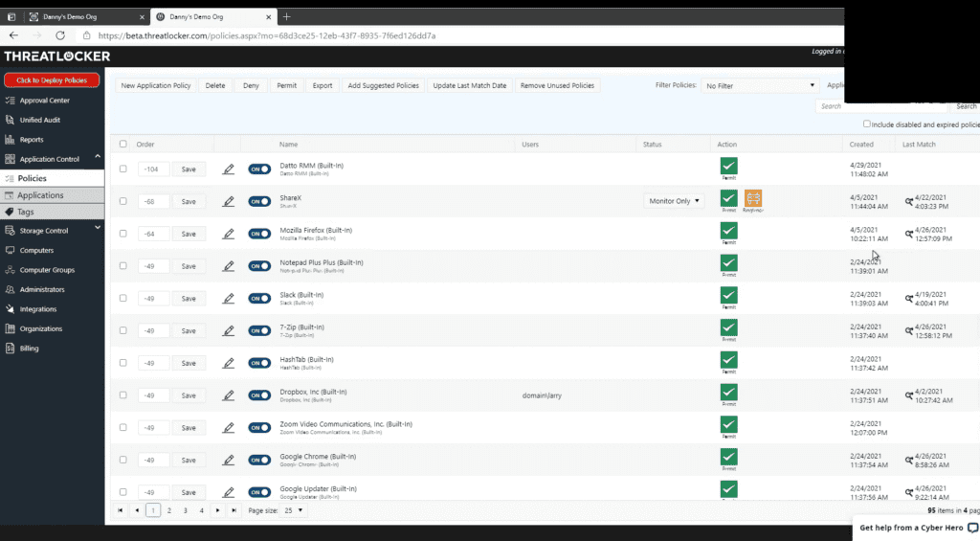The image size is (980, 541).
Task: Sort by the Name column header
Action: pyautogui.click(x=288, y=145)
